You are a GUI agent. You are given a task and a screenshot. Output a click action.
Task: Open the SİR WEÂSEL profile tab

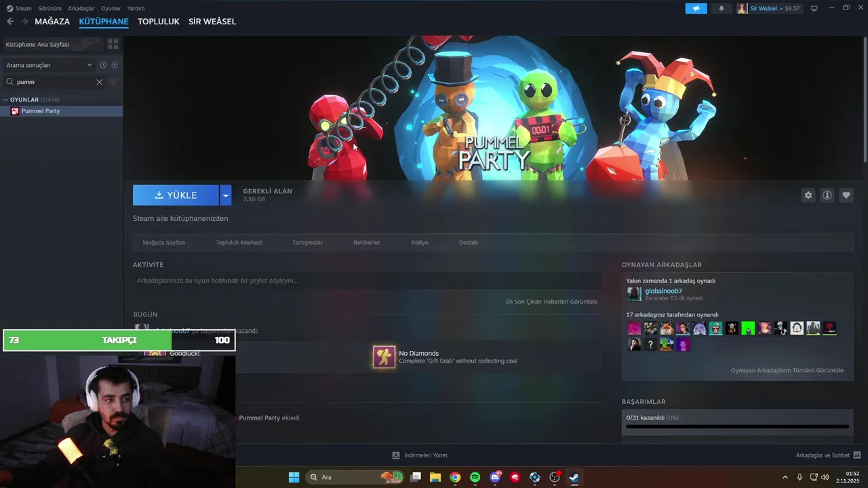tap(212, 22)
